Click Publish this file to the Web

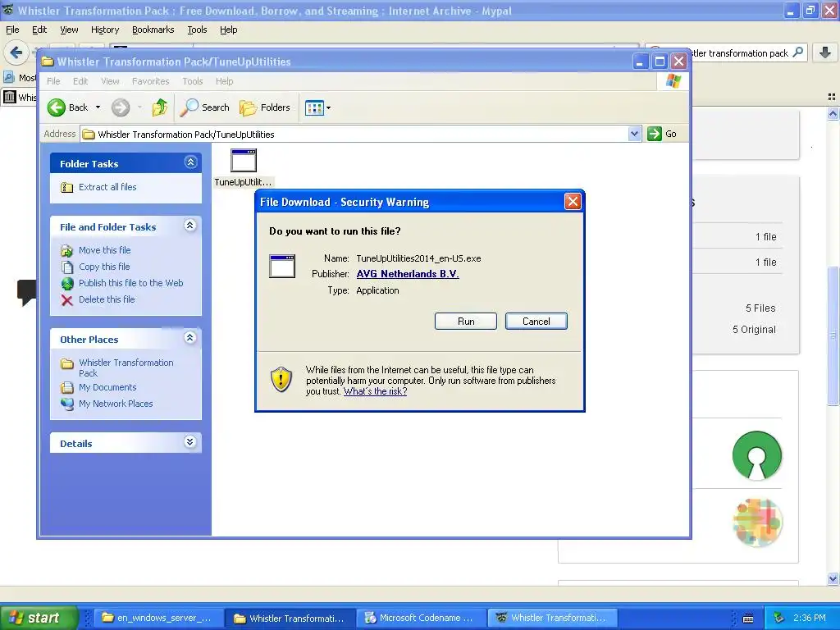130,283
